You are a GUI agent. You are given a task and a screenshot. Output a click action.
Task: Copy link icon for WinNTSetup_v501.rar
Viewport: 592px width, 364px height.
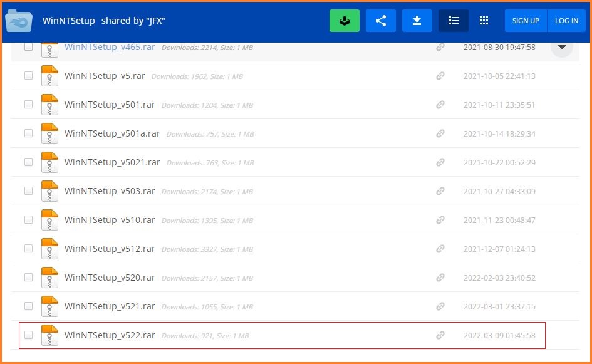(440, 105)
